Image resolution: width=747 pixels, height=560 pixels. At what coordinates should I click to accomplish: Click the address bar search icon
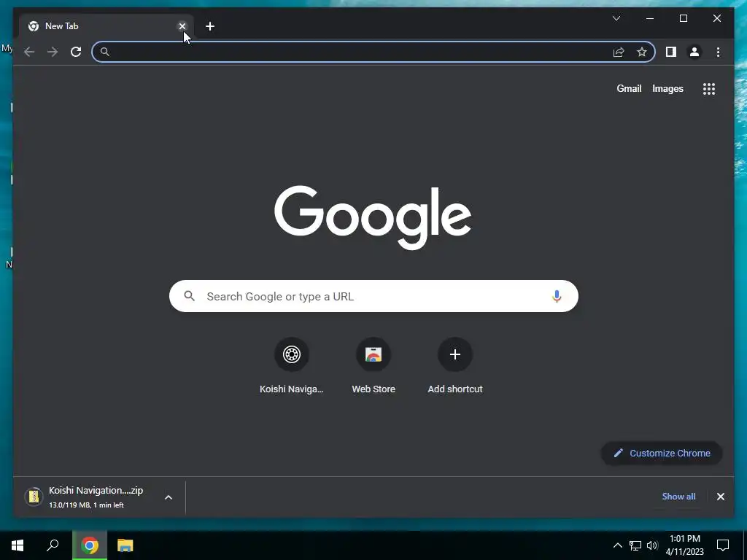pos(105,52)
